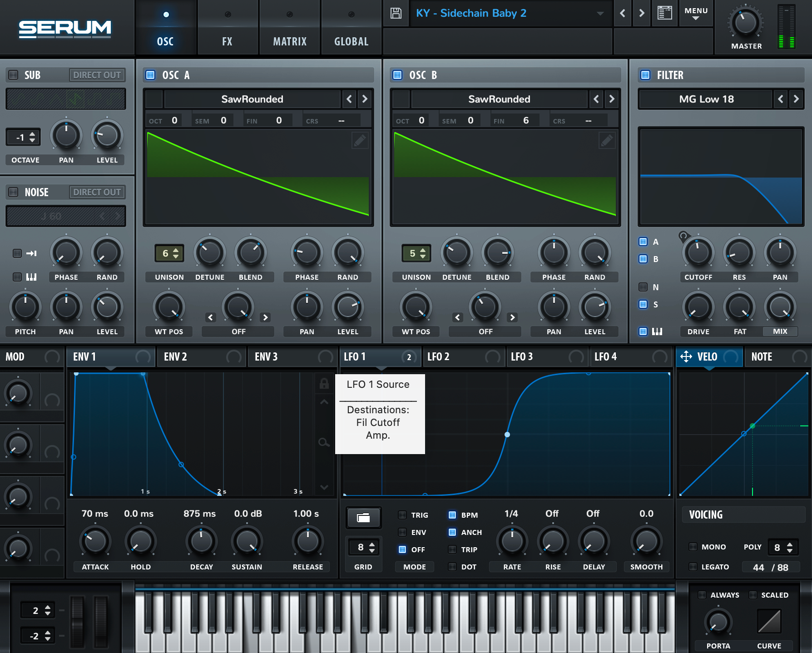Switch to the MATRIX tab
The image size is (812, 653).
click(290, 28)
